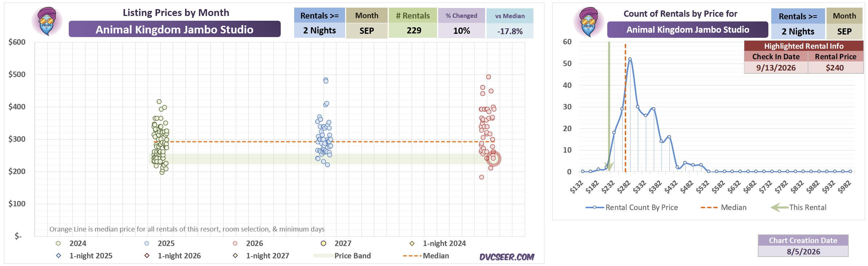Click the genie mascot icon beside Listing Prices
The width and height of the screenshot is (868, 266).
(47, 21)
